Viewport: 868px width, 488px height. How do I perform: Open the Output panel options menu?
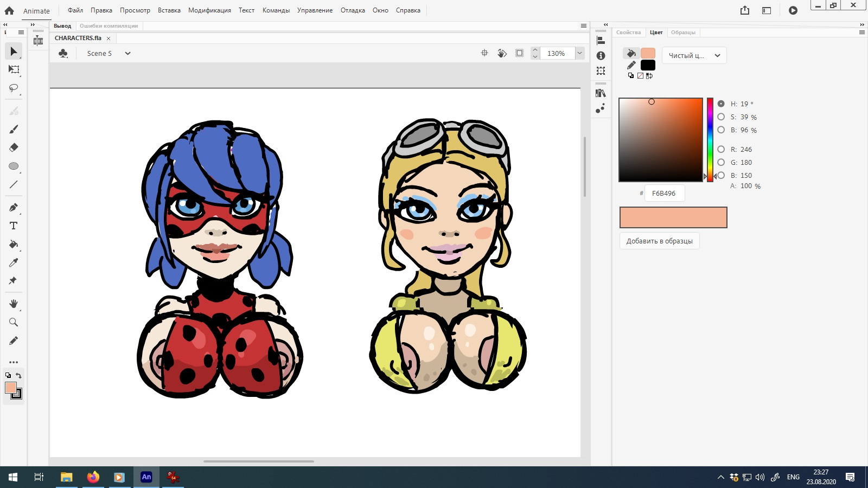(584, 26)
